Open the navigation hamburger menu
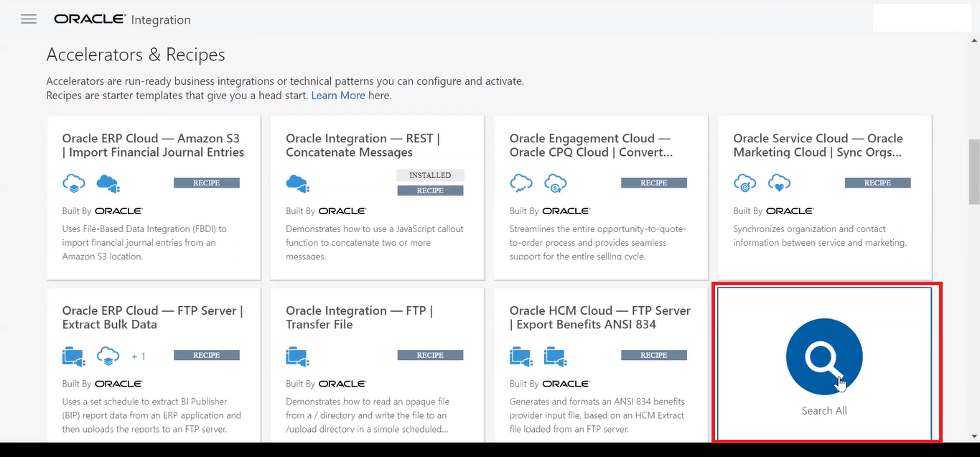The height and width of the screenshot is (457, 980). (x=28, y=19)
